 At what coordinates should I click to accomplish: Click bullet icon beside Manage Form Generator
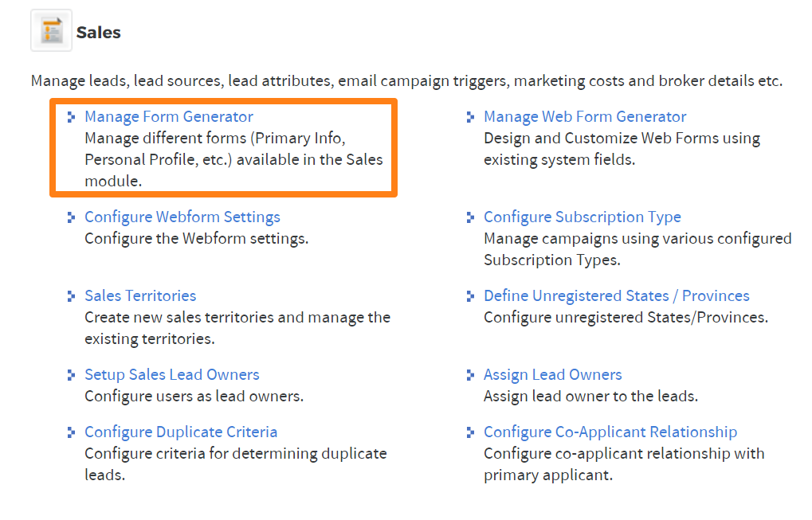(x=72, y=117)
